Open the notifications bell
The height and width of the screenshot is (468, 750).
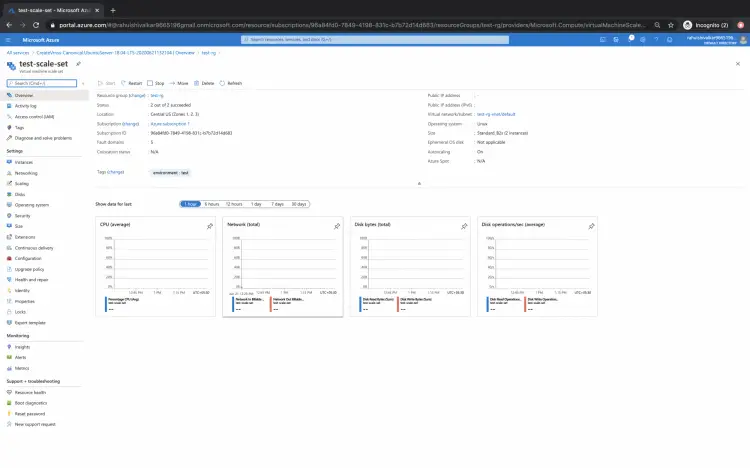630,40
